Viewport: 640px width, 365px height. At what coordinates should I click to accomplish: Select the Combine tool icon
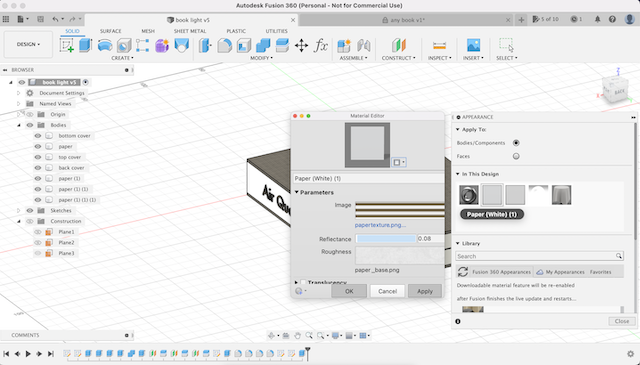click(263, 45)
